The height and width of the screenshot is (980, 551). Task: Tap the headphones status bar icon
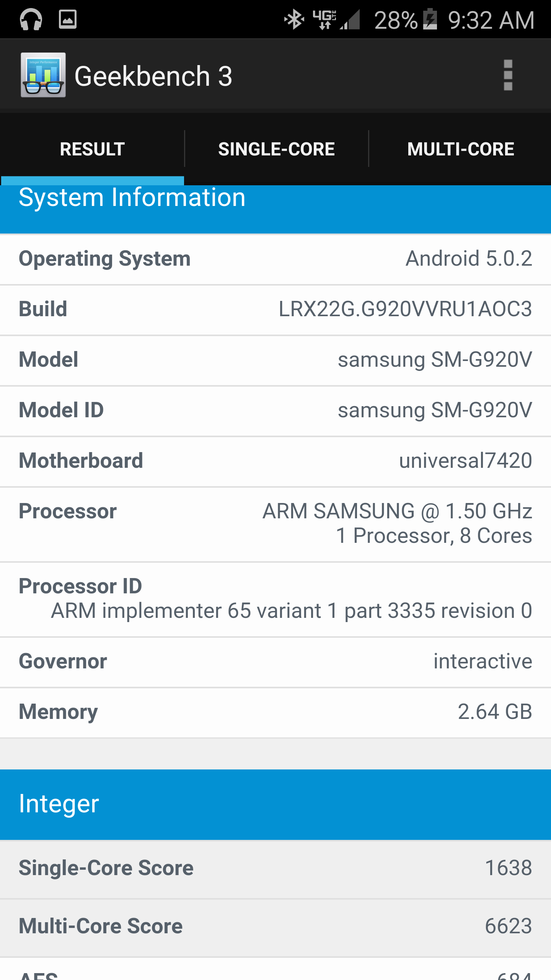pos(31,19)
